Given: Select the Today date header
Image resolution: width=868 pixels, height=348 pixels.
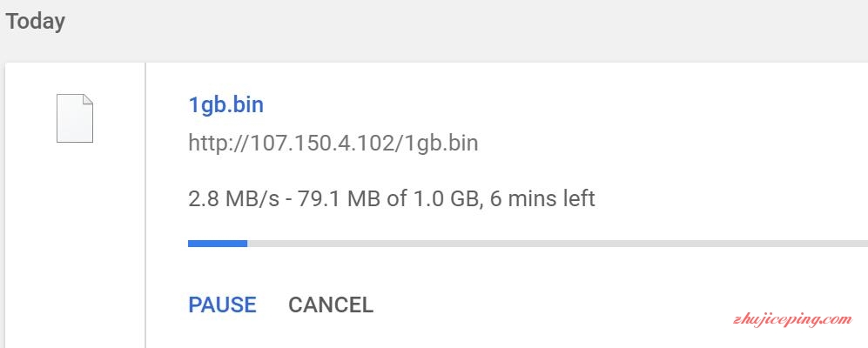Looking at the screenshot, I should pyautogui.click(x=36, y=22).
